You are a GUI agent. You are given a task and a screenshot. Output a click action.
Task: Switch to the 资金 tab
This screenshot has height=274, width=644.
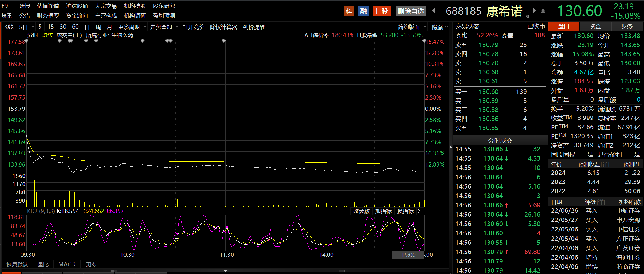595,27
